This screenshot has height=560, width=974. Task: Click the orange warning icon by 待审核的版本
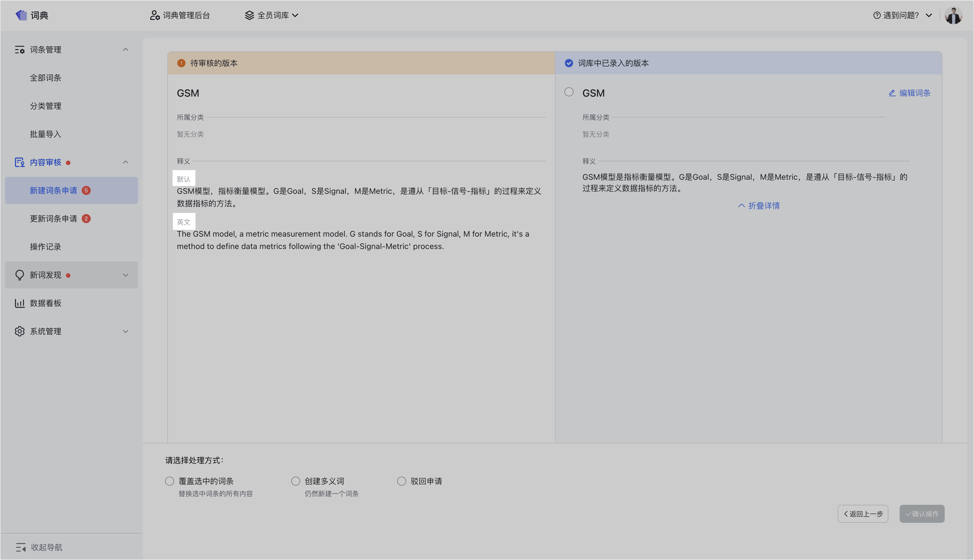(181, 63)
